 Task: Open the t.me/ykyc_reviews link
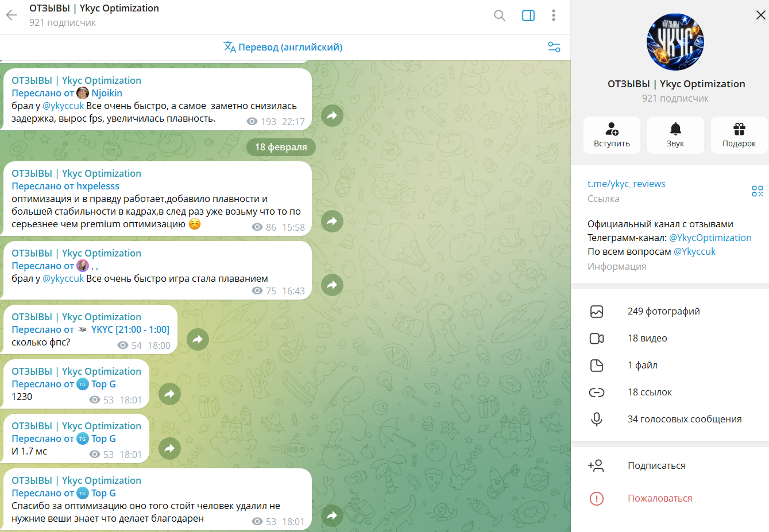627,184
